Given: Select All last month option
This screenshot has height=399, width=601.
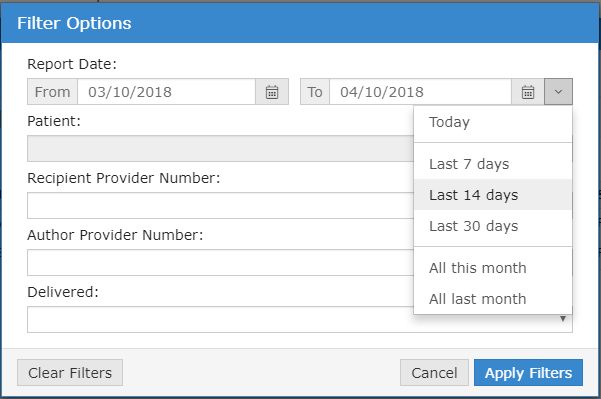Looking at the screenshot, I should point(493,299).
